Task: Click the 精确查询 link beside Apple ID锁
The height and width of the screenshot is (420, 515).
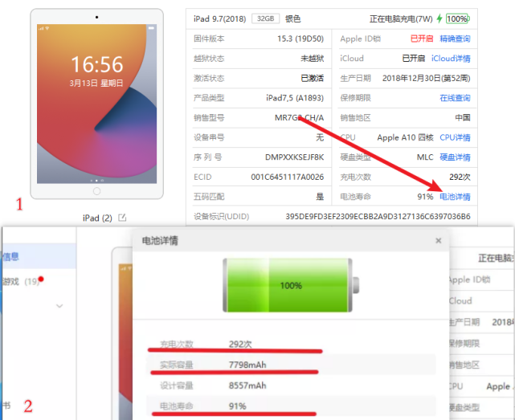Action: pos(455,39)
